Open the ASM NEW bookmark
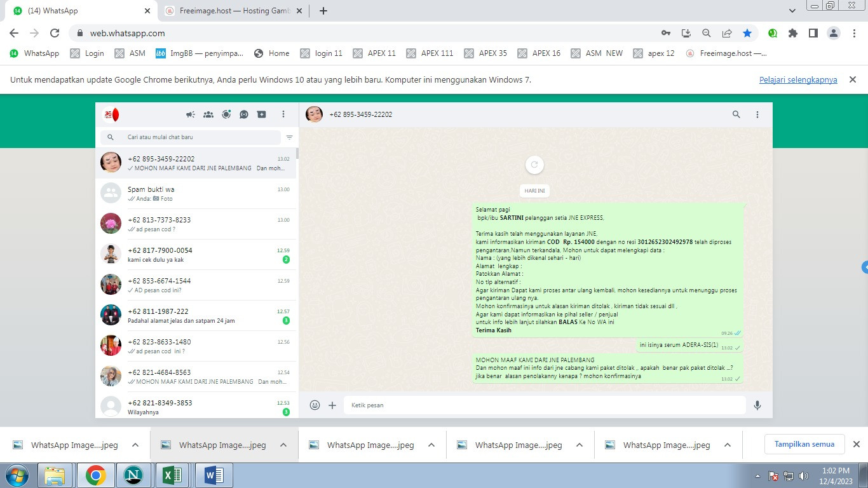Image resolution: width=868 pixels, height=488 pixels. click(597, 53)
